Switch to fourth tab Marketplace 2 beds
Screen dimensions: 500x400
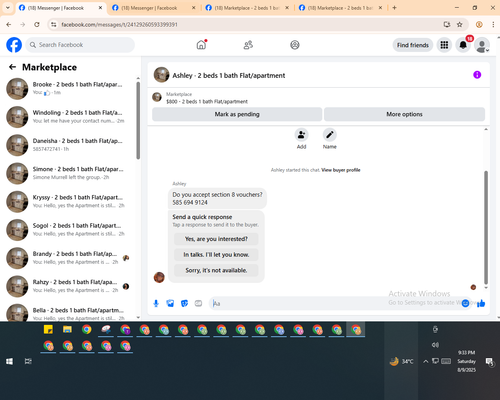(x=340, y=8)
